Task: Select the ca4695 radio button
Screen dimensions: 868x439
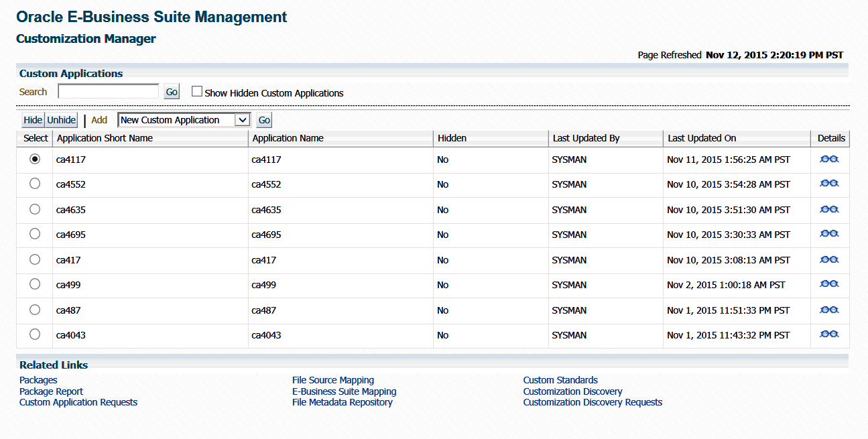Action: coord(35,234)
